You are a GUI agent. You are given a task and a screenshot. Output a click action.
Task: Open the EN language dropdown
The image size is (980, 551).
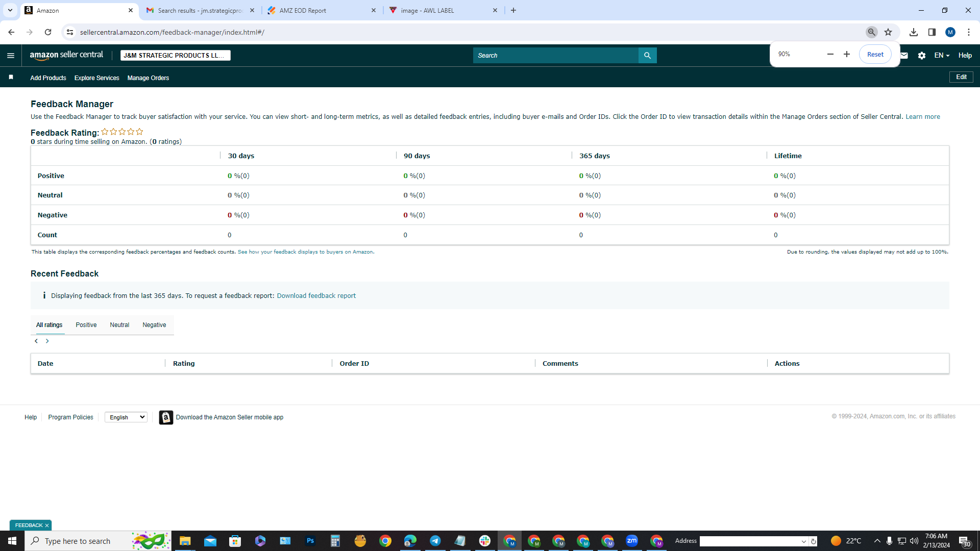[942, 56]
